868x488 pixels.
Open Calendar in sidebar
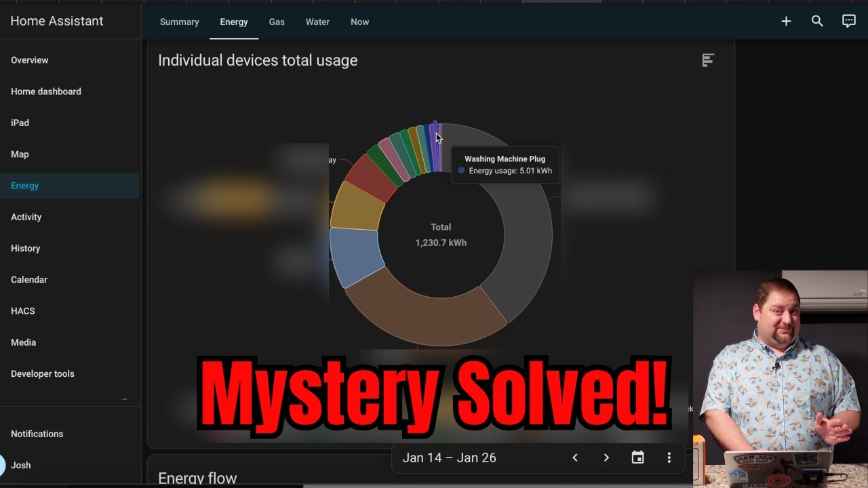tap(69, 279)
